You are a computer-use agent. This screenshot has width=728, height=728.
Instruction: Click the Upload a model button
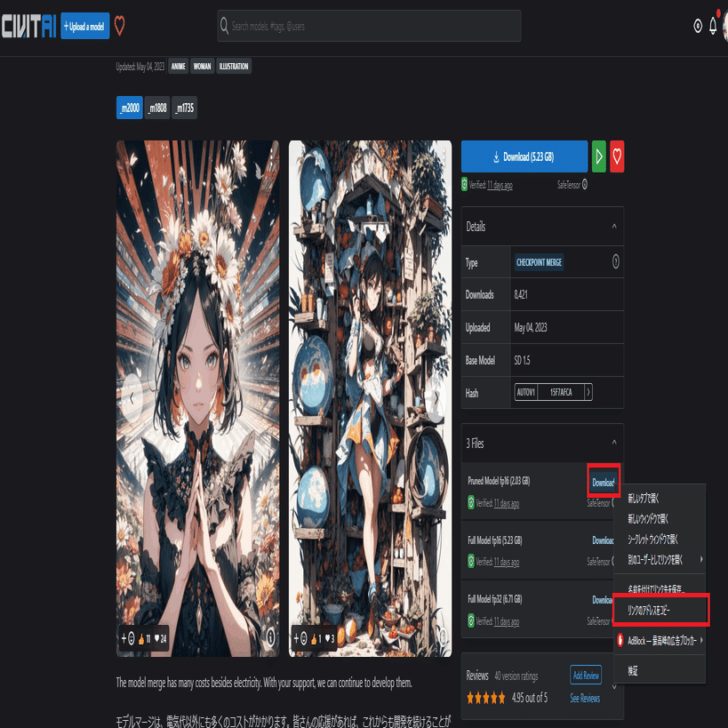[85, 26]
